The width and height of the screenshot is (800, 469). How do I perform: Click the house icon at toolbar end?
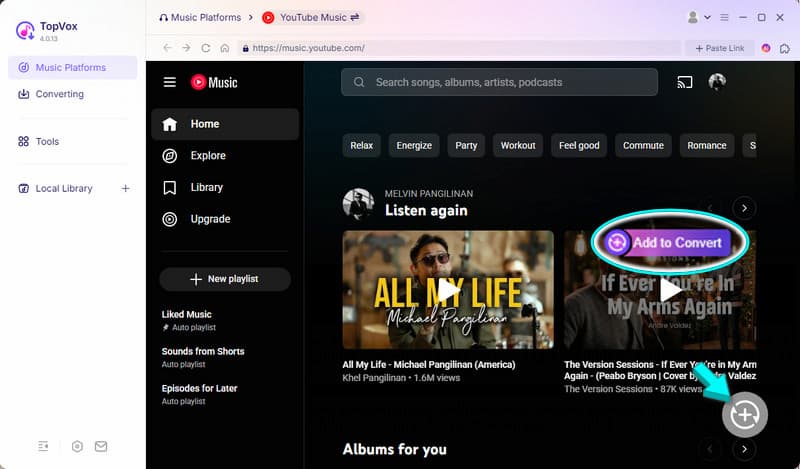coord(785,48)
